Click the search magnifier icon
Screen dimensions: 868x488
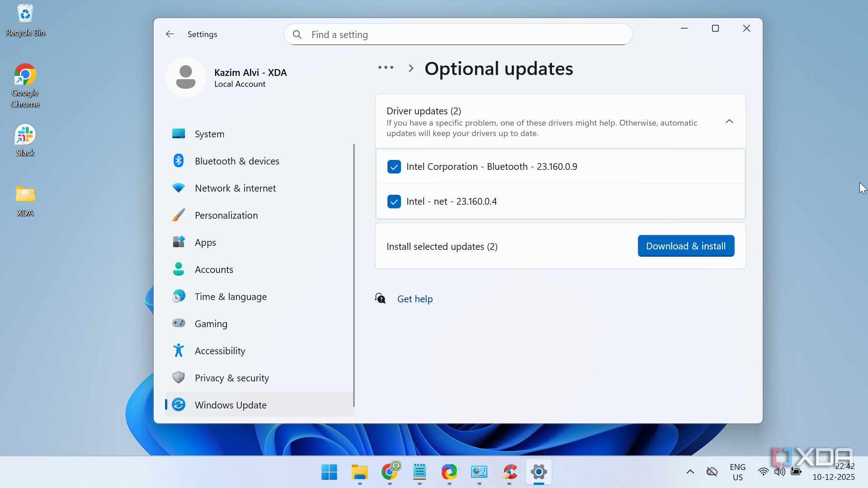coord(297,35)
